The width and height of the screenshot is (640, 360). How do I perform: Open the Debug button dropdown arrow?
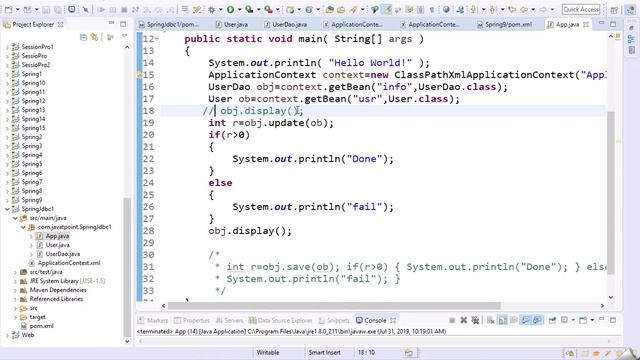(221, 9)
